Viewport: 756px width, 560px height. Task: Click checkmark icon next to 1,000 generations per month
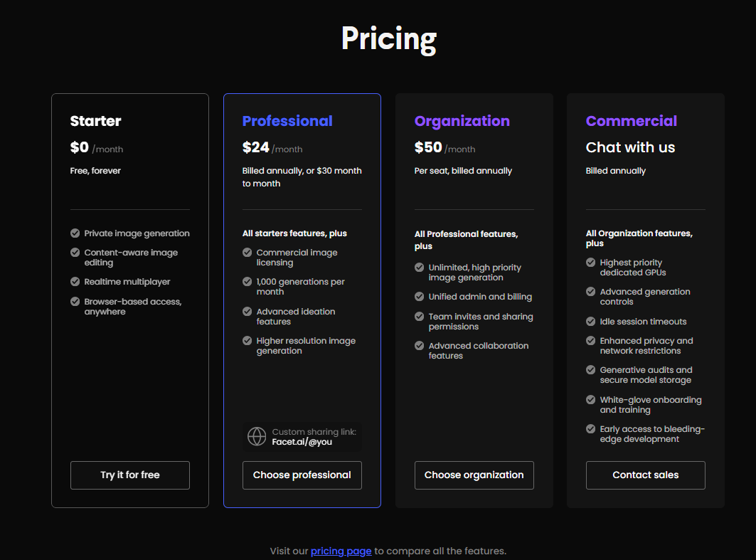pos(247,281)
